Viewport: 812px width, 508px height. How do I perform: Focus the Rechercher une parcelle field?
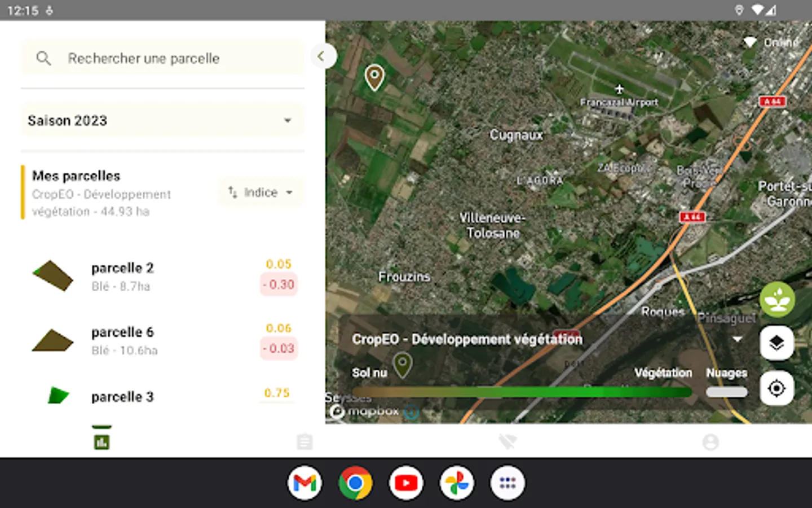coord(162,58)
